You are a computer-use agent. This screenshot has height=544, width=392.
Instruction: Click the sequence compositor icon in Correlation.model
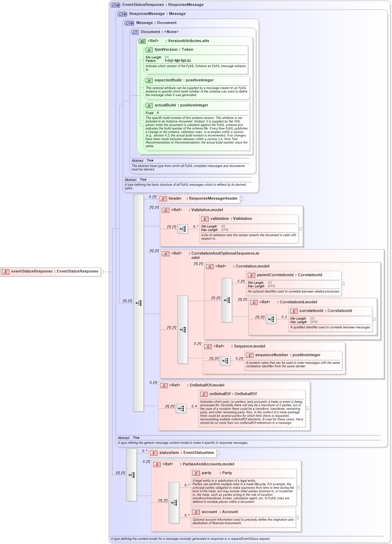point(227,300)
